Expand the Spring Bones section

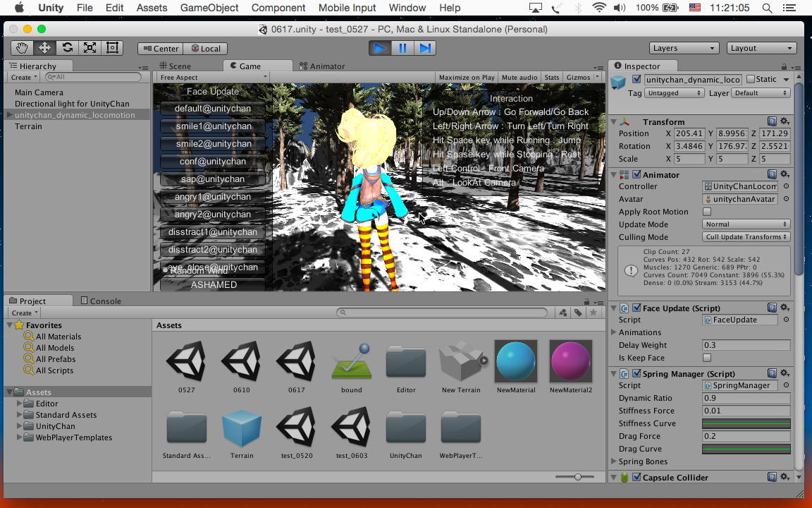614,461
